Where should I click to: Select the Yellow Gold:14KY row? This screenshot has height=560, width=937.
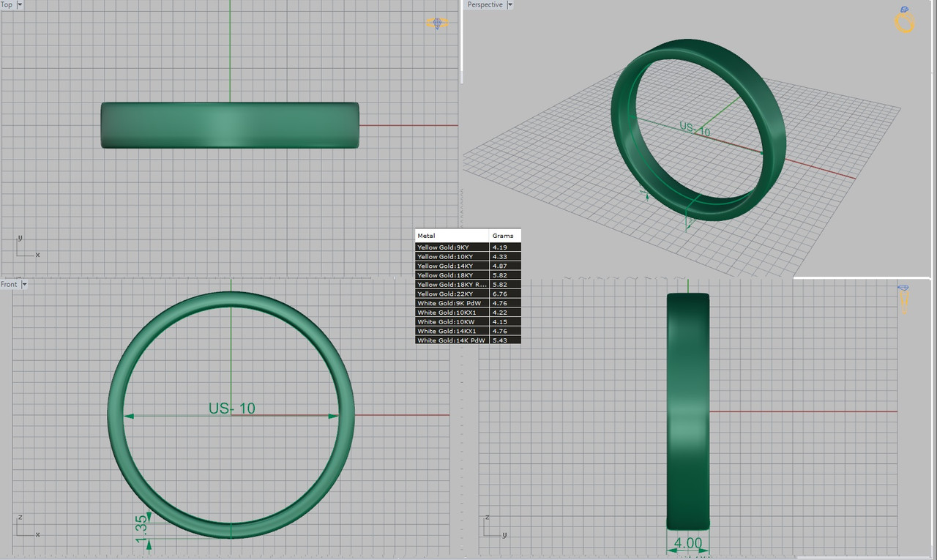(x=468, y=266)
